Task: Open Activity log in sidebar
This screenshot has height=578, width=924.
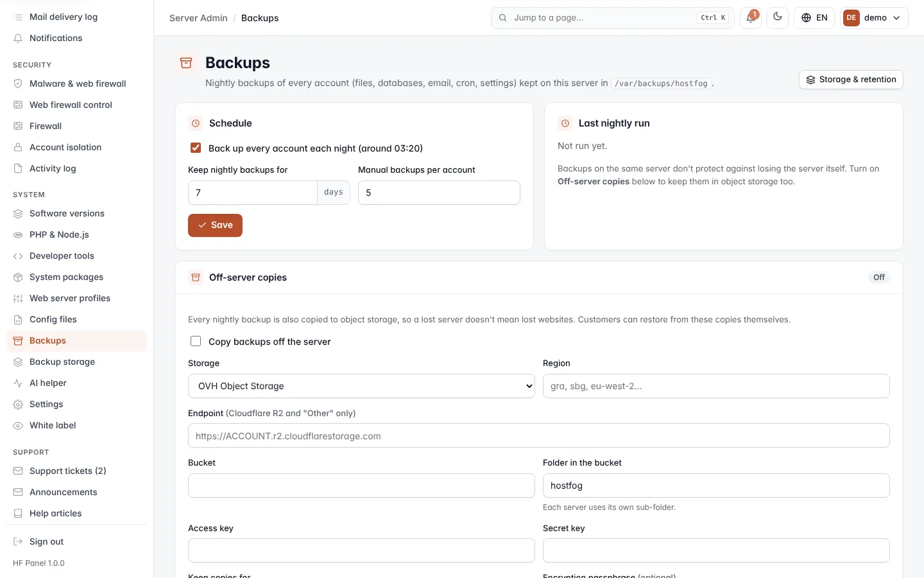Action: pos(76,168)
